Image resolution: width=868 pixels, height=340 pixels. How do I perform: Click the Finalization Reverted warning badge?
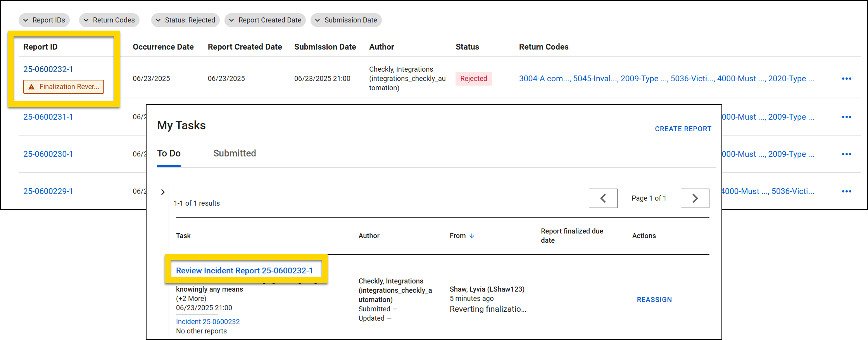64,87
